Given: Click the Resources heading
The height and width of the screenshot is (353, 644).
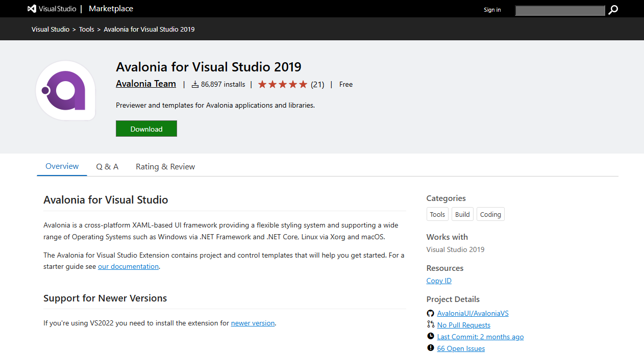Looking at the screenshot, I should (445, 268).
